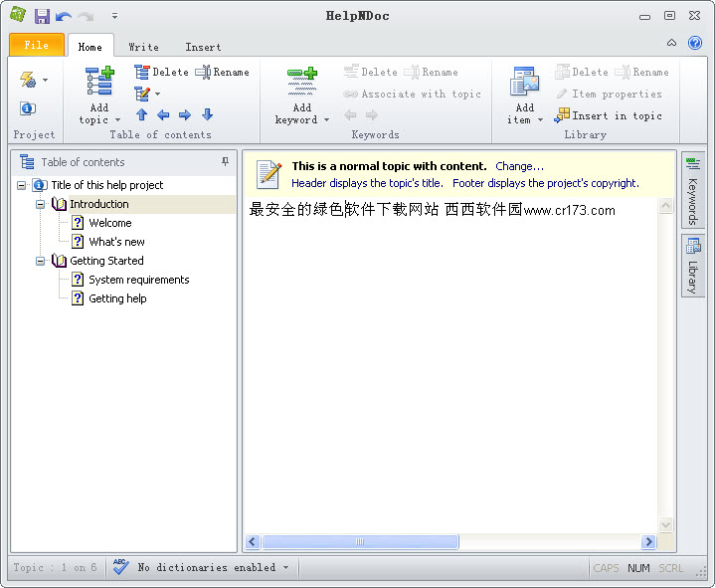Click Delete in the Keywords group
This screenshot has width=715, height=588.
click(x=370, y=72)
